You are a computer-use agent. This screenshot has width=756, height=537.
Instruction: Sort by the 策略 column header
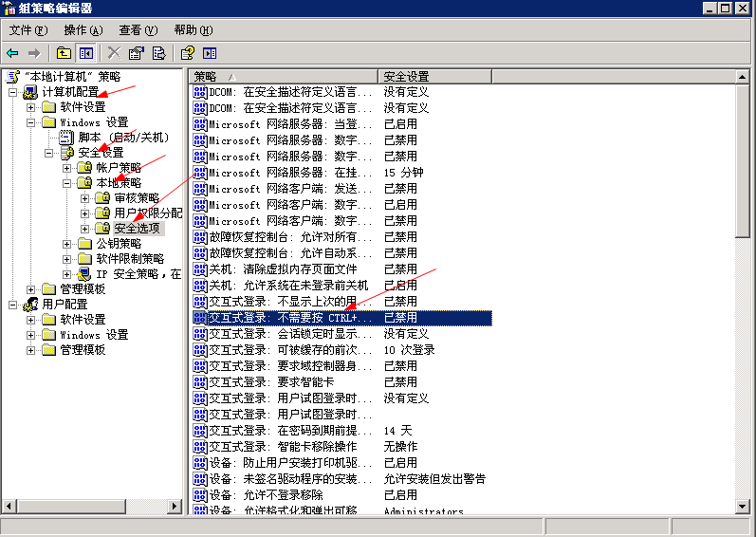pos(282,76)
